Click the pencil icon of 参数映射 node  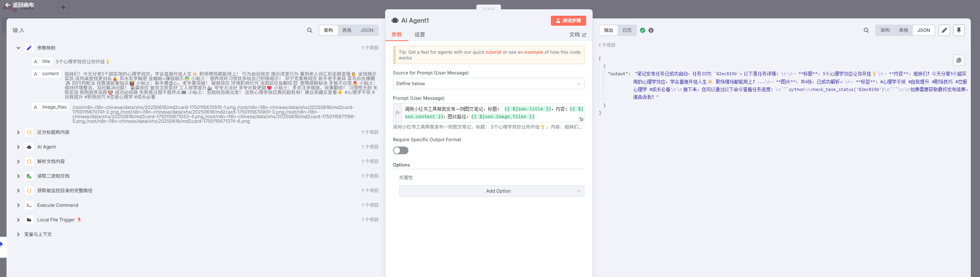point(29,48)
